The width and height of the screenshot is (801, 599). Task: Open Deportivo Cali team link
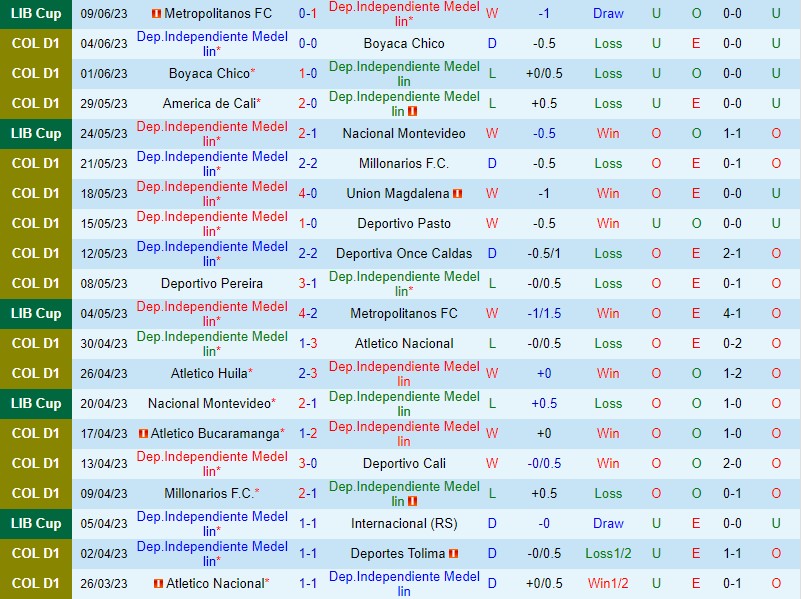coord(404,464)
